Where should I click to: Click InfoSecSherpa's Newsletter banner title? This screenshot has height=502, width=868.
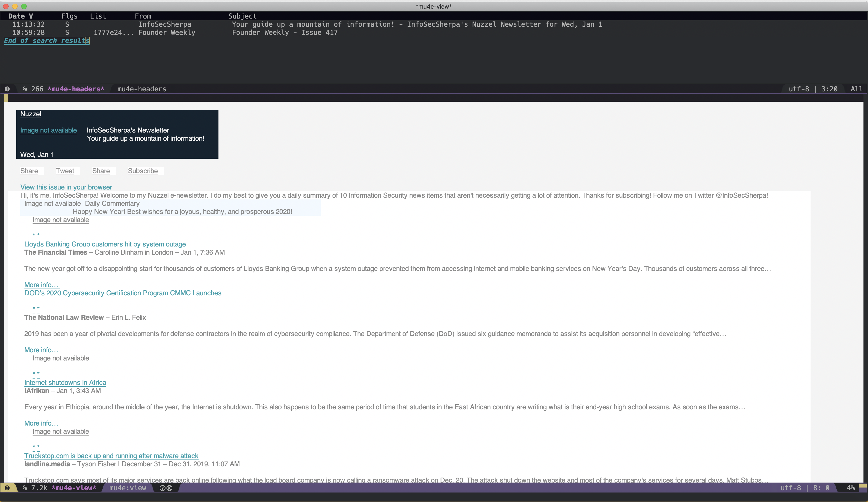pos(128,130)
